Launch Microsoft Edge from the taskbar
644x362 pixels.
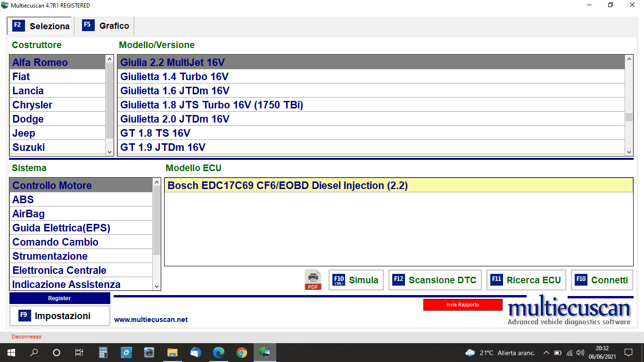[219, 352]
